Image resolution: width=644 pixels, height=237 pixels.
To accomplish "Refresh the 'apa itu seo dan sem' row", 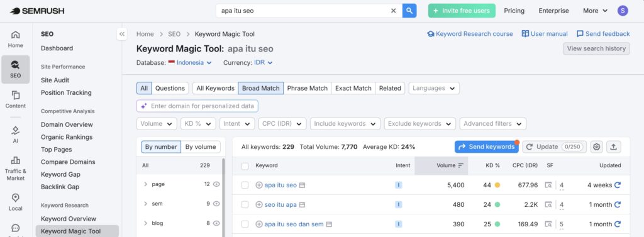I will 618,224.
